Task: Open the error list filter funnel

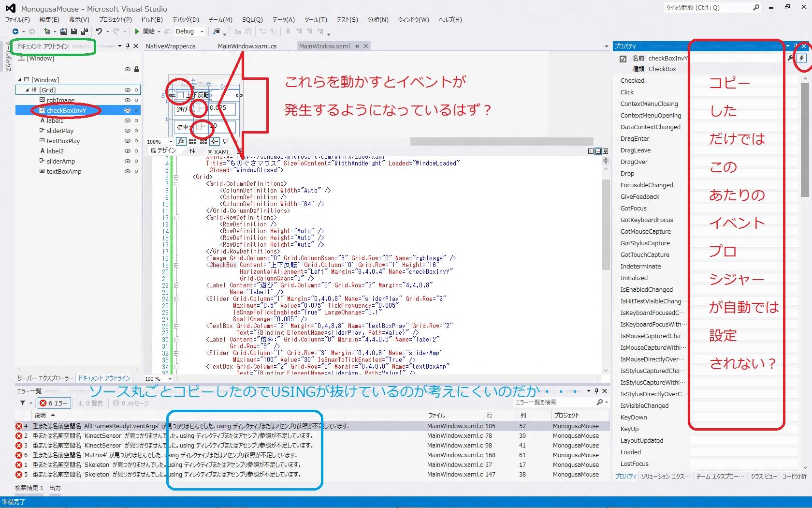Action: [x=23, y=403]
